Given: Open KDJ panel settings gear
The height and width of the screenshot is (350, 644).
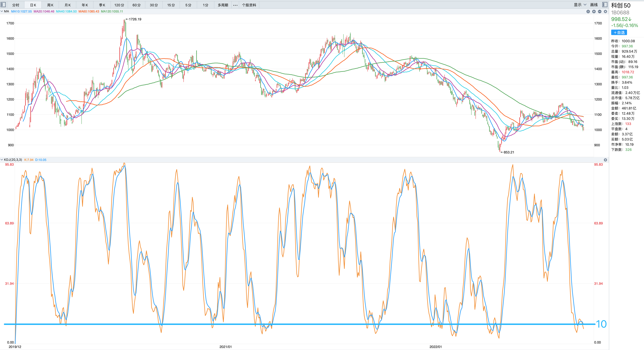Looking at the screenshot, I should click(x=605, y=160).
